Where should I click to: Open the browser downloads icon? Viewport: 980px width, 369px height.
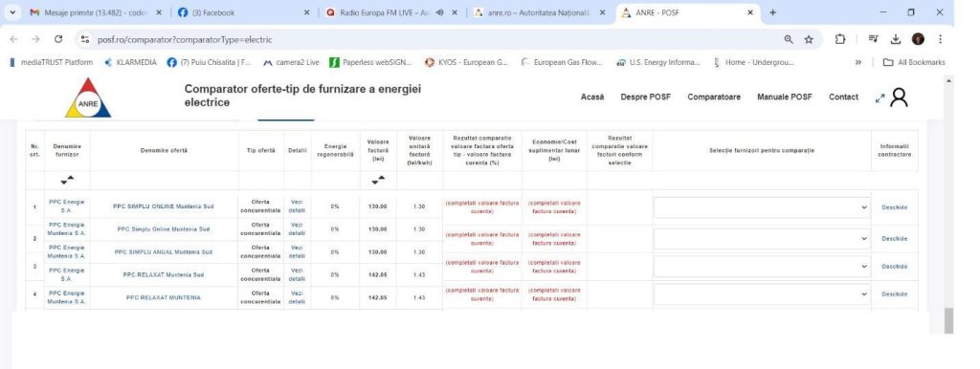pos(896,39)
